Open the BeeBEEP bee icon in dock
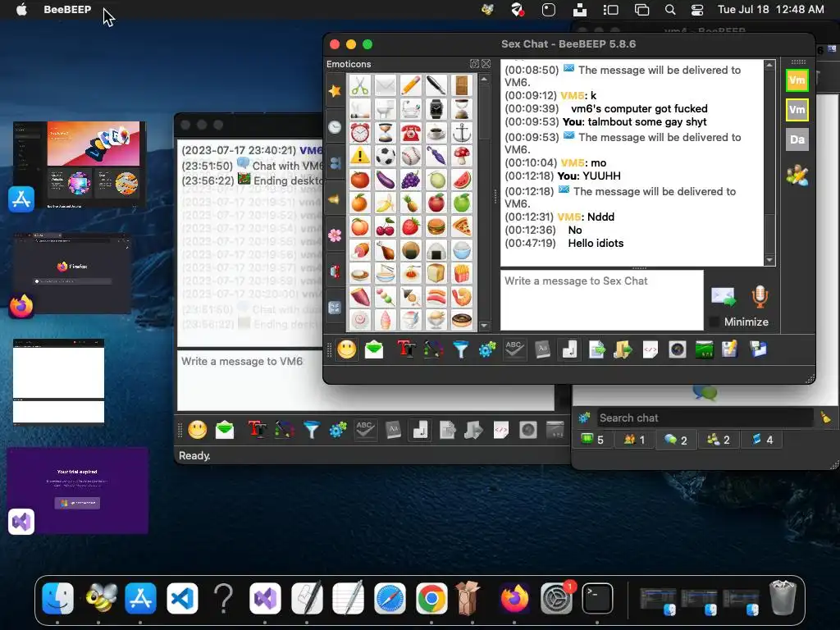The image size is (840, 630). (x=100, y=598)
